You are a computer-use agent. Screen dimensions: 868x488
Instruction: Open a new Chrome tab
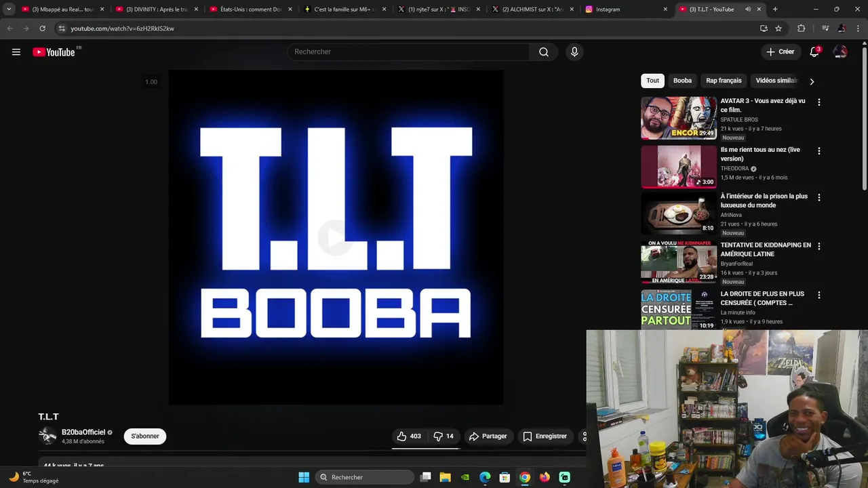[775, 9]
